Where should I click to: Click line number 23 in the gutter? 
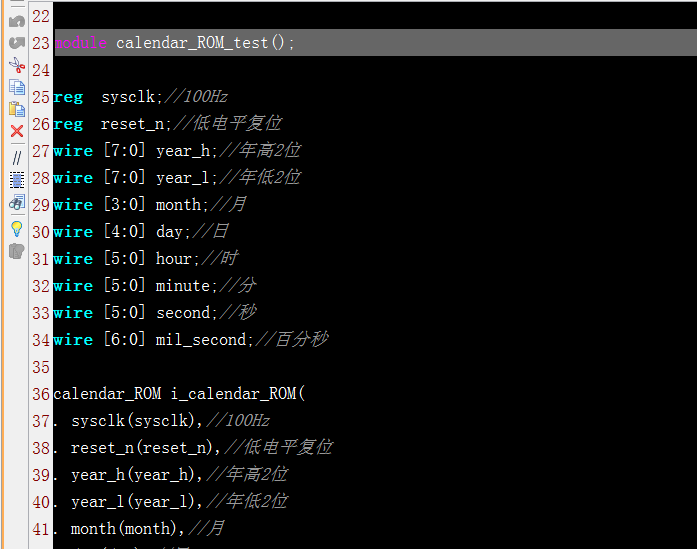[x=40, y=43]
